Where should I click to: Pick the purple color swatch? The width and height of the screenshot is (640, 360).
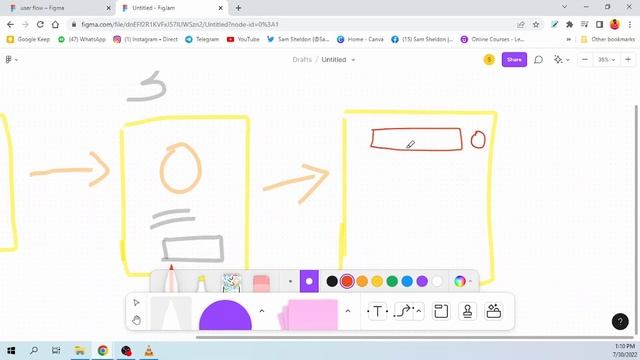(422, 281)
